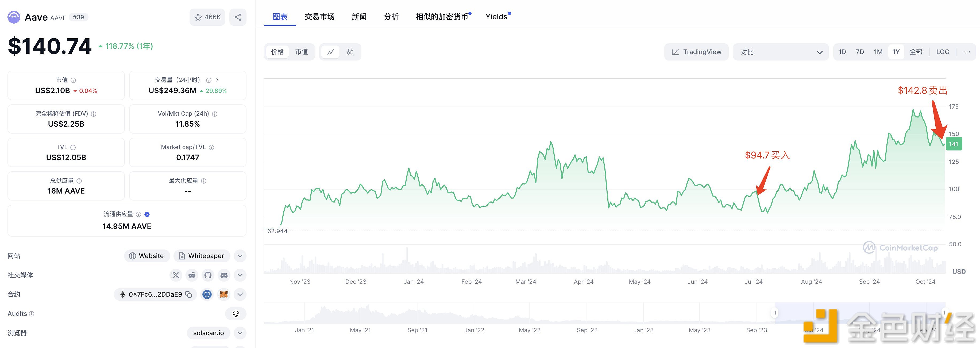Open X (Twitter) social link
The height and width of the screenshot is (348, 980).
pyautogui.click(x=176, y=275)
